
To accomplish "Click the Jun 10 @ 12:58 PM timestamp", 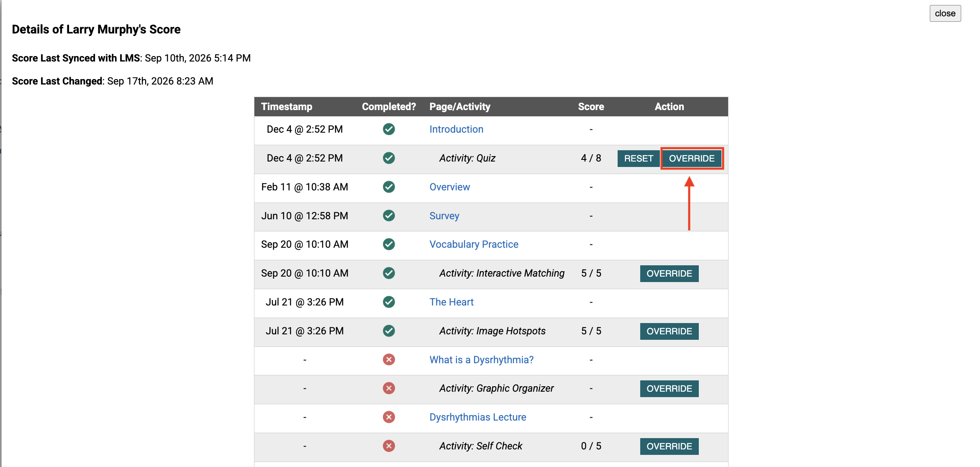I will pos(305,216).
